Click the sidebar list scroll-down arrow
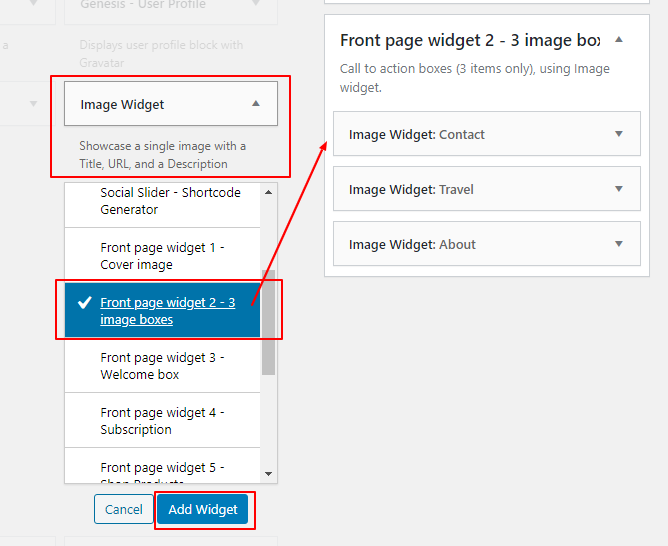 [x=268, y=474]
